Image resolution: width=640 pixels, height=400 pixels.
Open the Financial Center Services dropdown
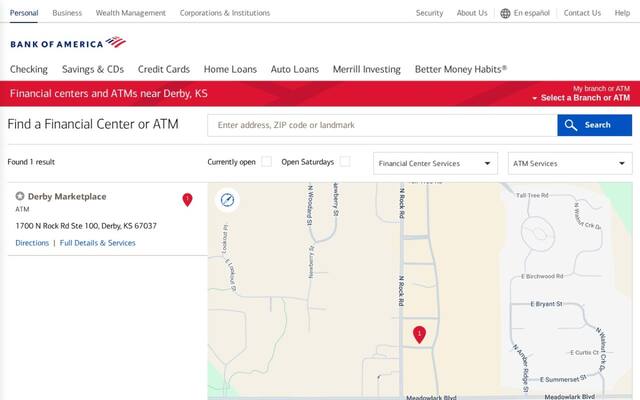(x=436, y=163)
